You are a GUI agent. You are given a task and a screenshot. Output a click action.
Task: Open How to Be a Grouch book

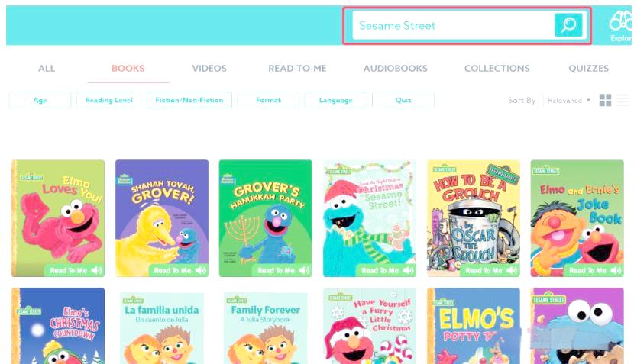474,218
